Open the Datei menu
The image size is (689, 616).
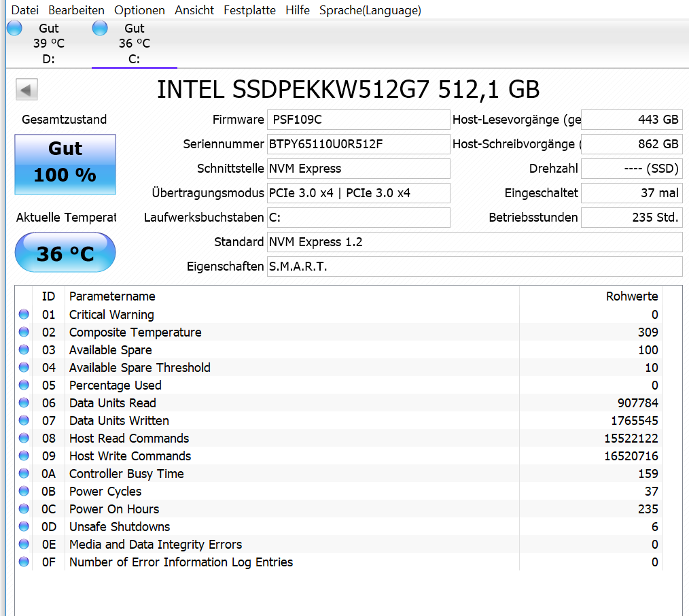24,10
